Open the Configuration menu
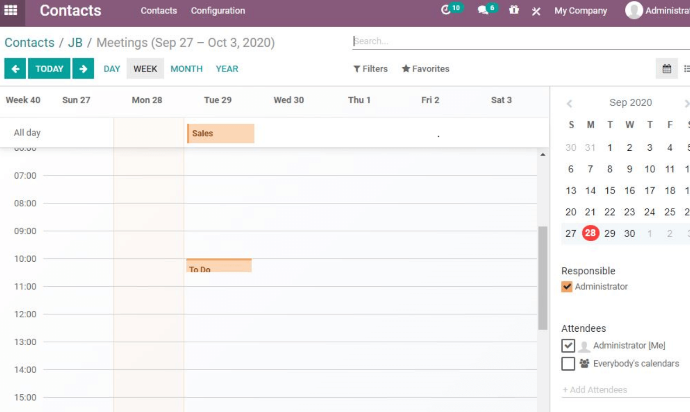This screenshot has width=690, height=412. [x=218, y=11]
